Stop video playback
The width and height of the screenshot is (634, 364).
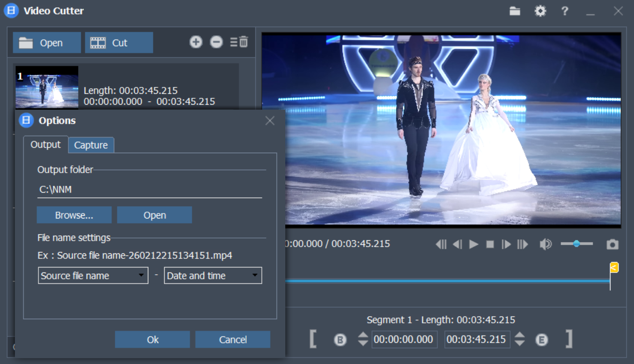point(490,244)
